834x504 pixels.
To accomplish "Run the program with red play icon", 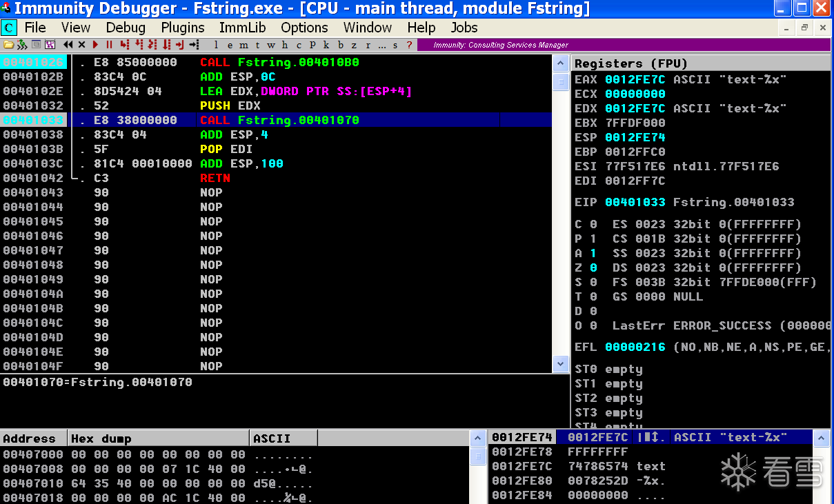I will point(96,45).
